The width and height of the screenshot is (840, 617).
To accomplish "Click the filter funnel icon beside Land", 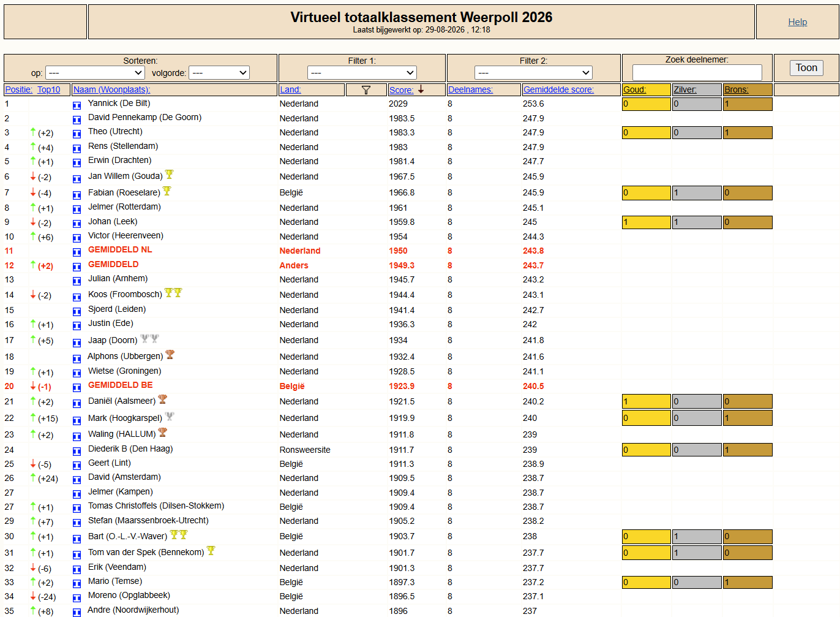I will pos(366,90).
